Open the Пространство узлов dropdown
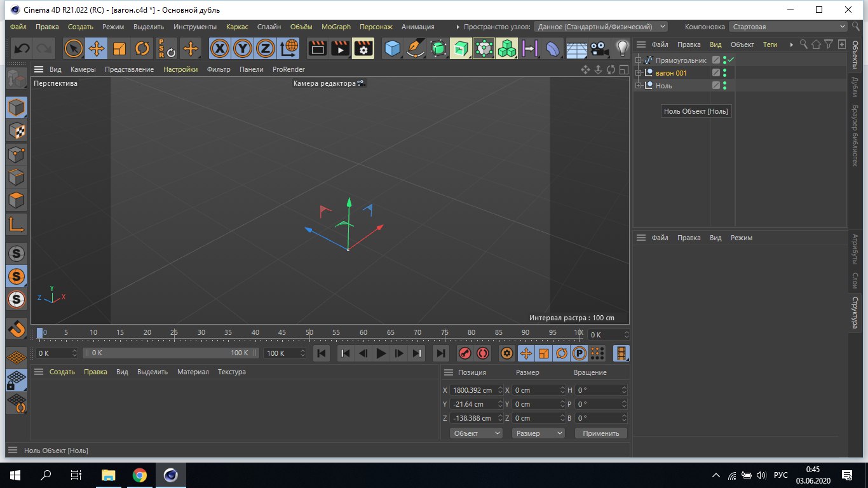Screen dimensions: 868x488 (x=600, y=27)
